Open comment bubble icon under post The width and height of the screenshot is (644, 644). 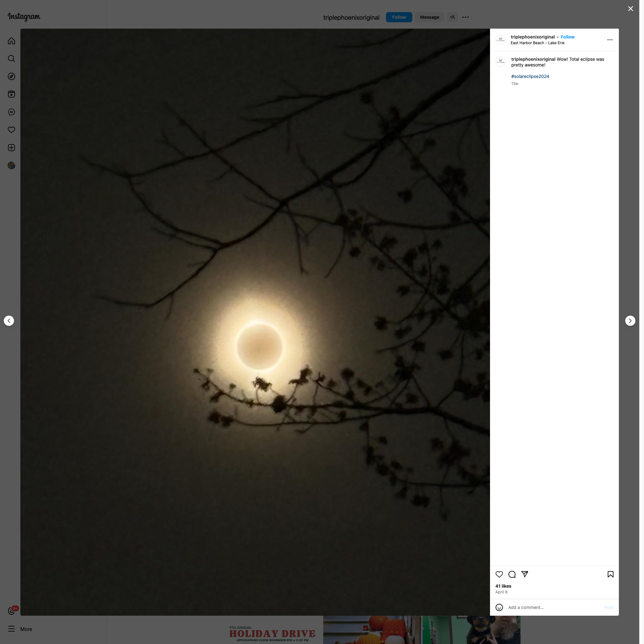(x=512, y=574)
